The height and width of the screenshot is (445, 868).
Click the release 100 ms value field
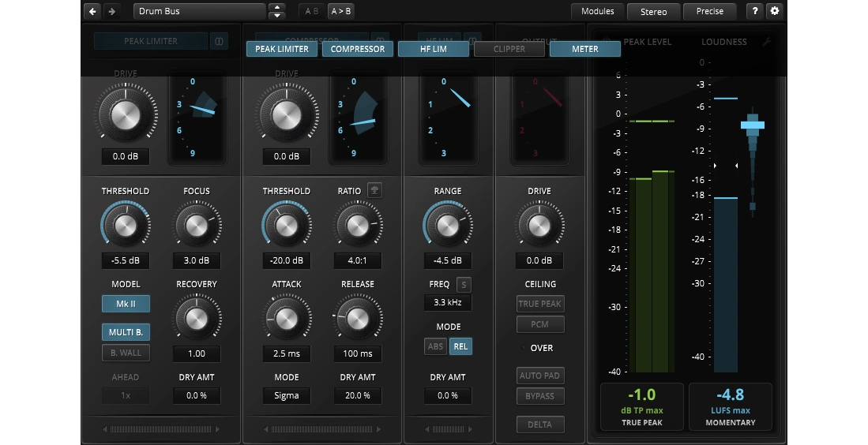(358, 353)
